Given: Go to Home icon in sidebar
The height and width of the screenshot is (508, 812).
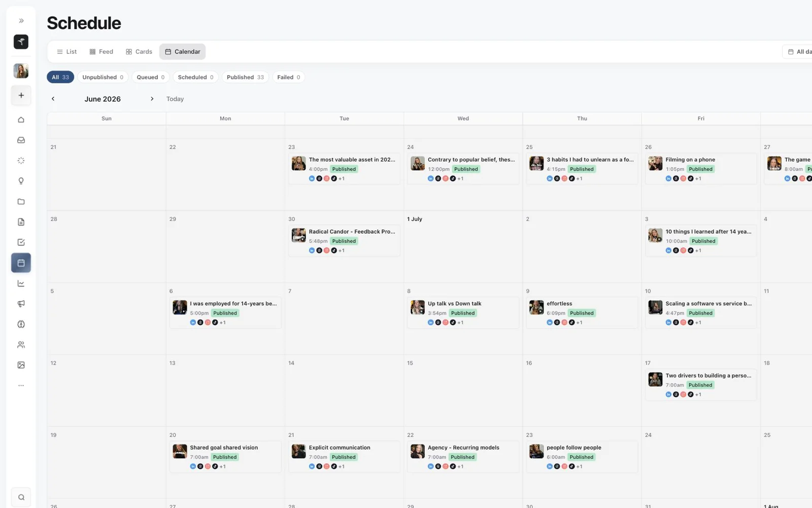Looking at the screenshot, I should [21, 120].
